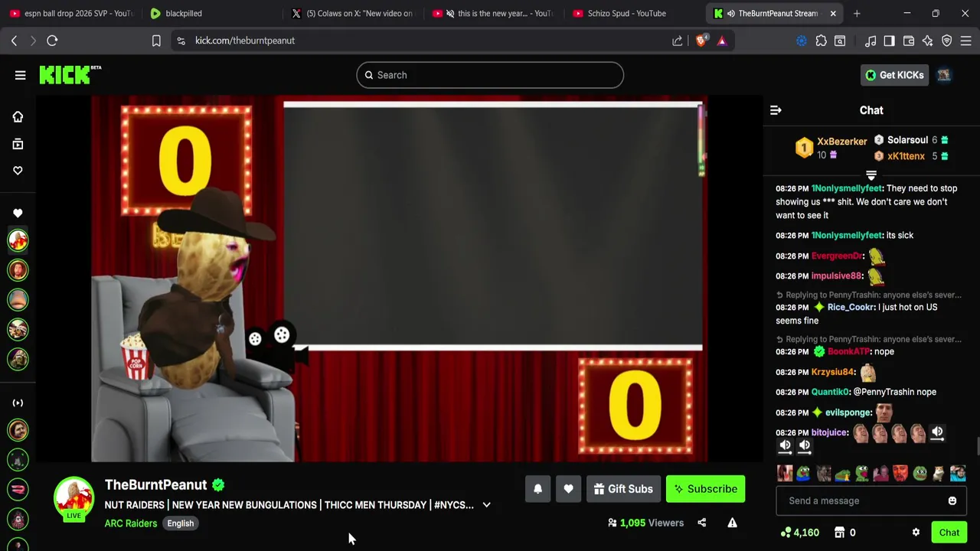Open user profile avatar in Kick header

(x=943, y=75)
